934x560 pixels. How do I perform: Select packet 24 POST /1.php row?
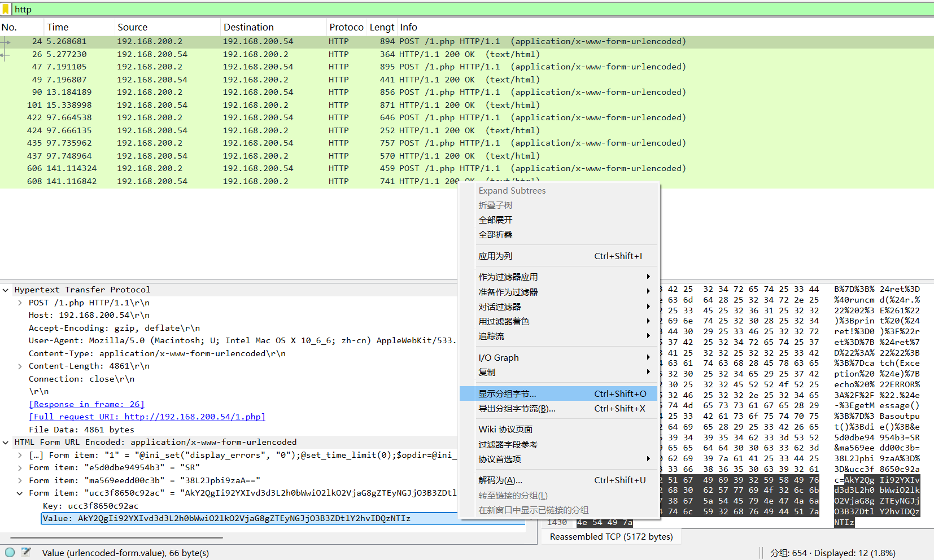tap(467, 41)
